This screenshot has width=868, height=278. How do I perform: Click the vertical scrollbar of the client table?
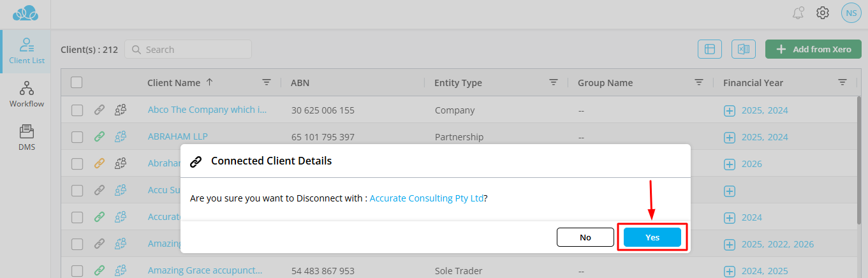coord(859,159)
